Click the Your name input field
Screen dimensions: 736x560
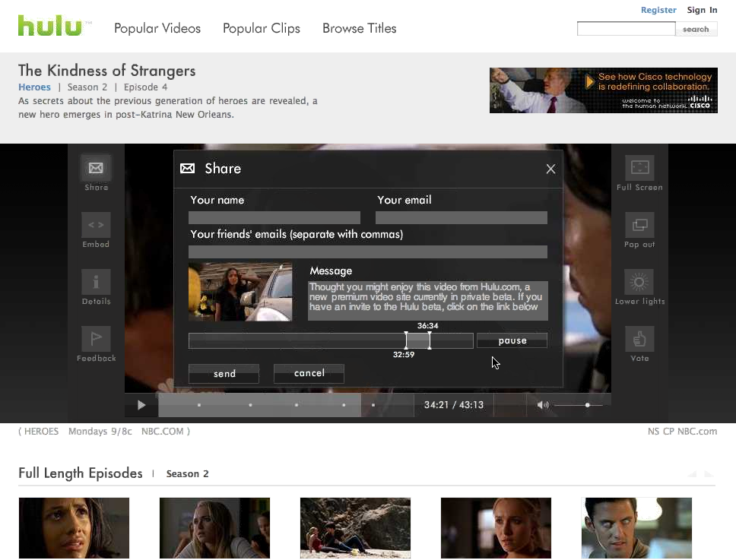(274, 218)
